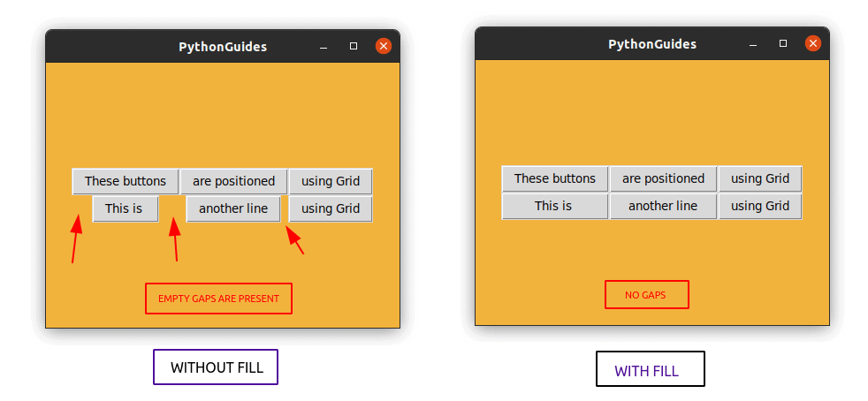The width and height of the screenshot is (868, 401).
Task: Click 'are positioned' button in right window
Action: click(x=663, y=178)
